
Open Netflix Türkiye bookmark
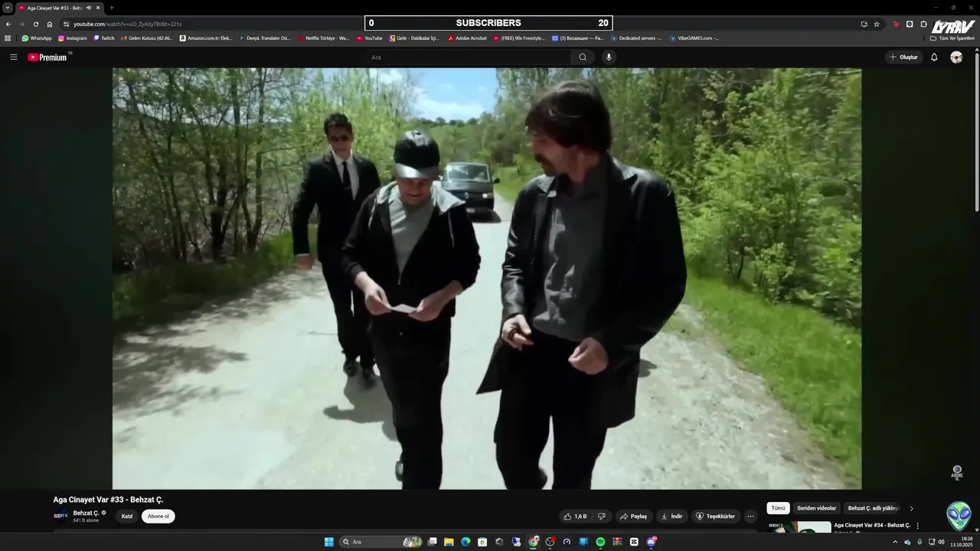(x=324, y=38)
